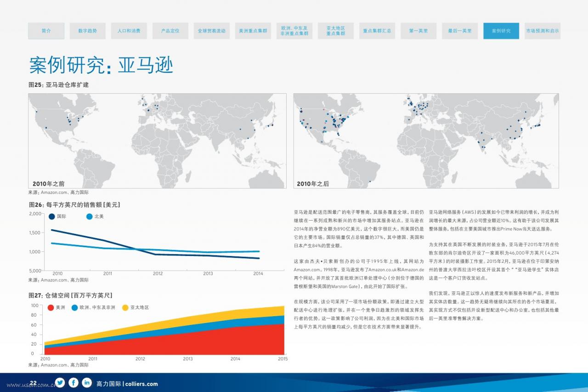
Task: Click the 100 value on 图27 axis
Action: click(35, 306)
